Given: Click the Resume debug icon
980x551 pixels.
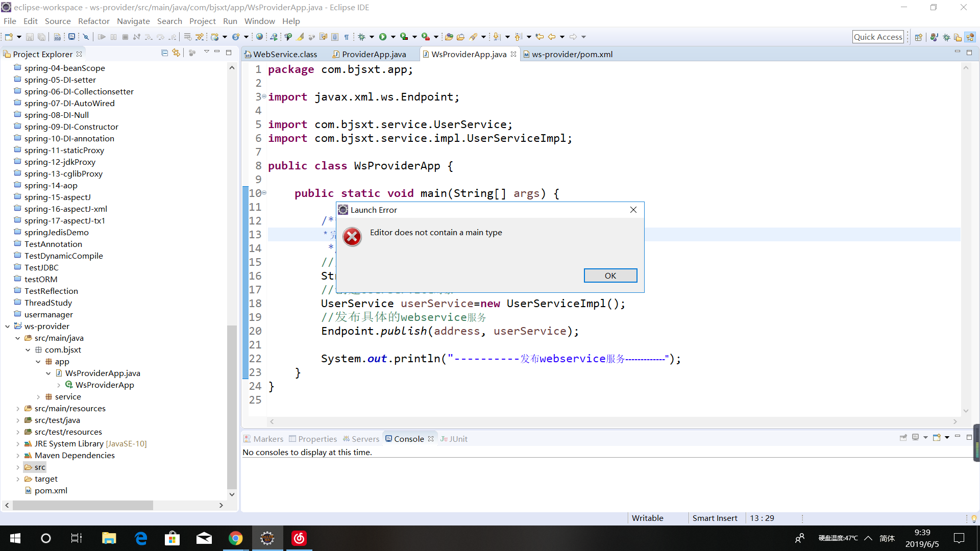Looking at the screenshot, I should [102, 37].
